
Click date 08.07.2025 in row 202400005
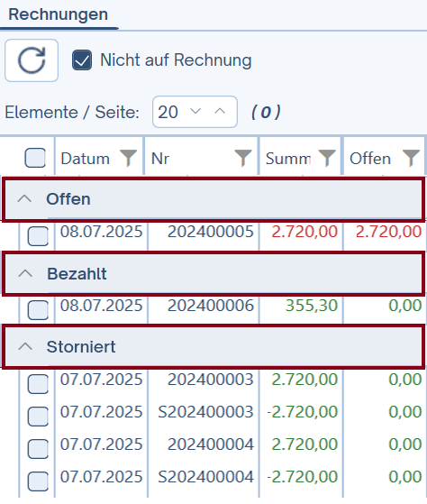tap(102, 232)
